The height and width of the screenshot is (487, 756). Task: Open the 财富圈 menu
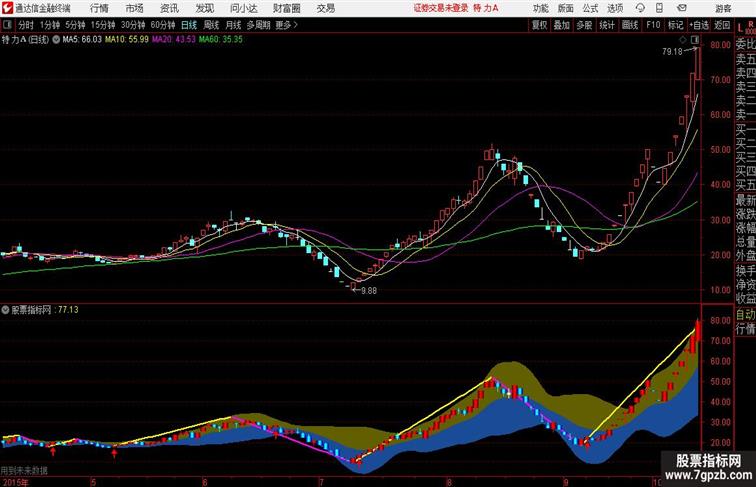pos(286,8)
